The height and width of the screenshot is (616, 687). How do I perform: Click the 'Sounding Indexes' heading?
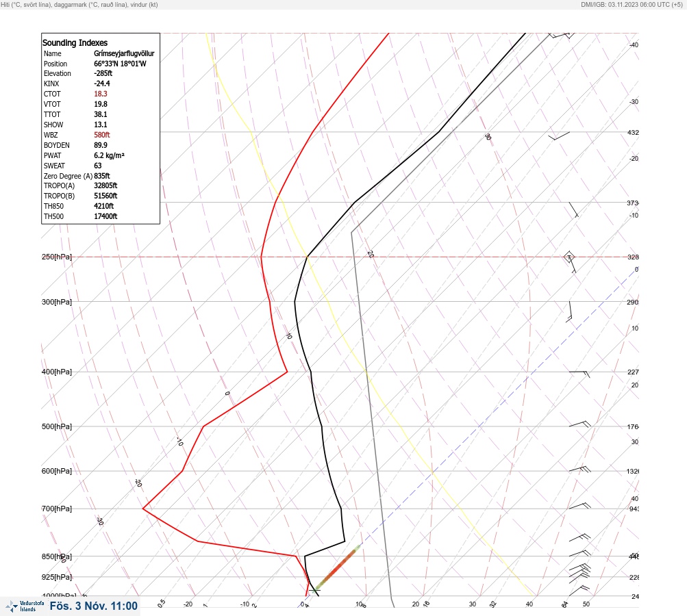click(x=75, y=43)
